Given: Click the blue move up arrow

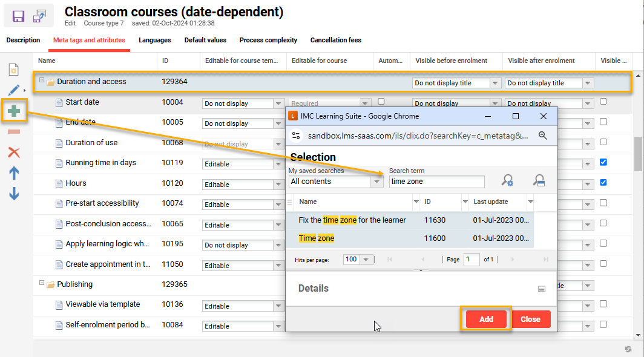Looking at the screenshot, I should tap(14, 173).
